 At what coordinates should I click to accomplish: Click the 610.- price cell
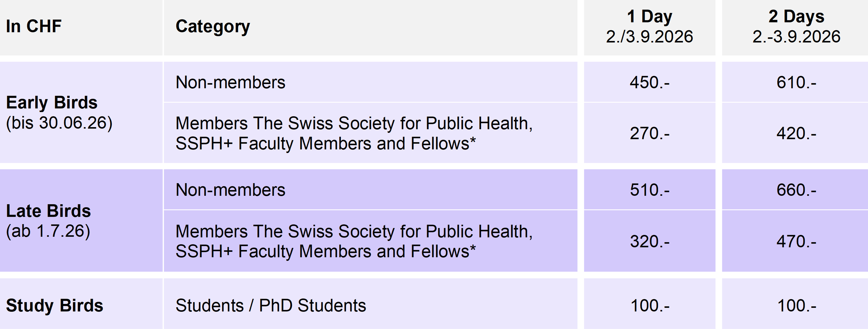796,82
